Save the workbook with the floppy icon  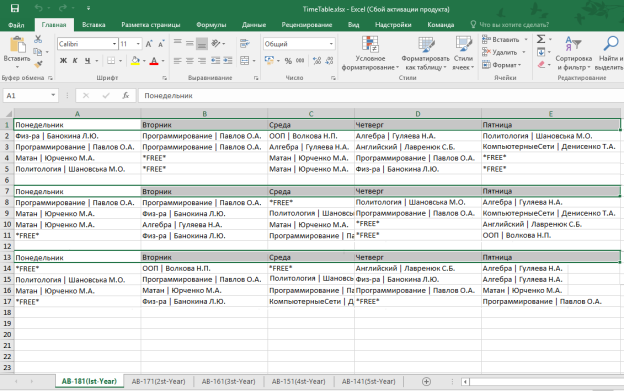pos(15,8)
